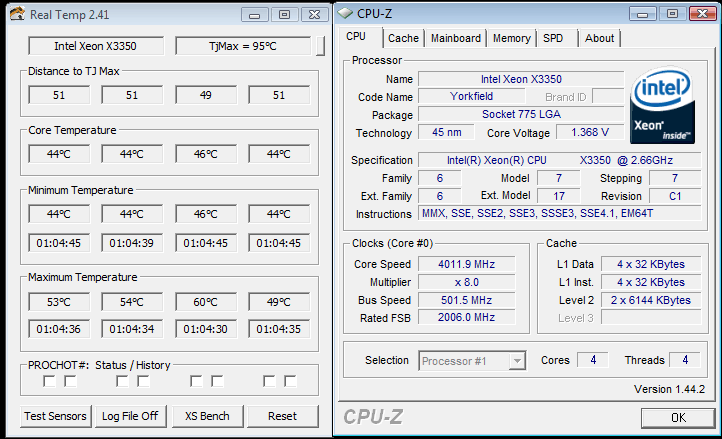Minimize the Real Temp window
Screen dimensions: 722x439
[255, 15]
